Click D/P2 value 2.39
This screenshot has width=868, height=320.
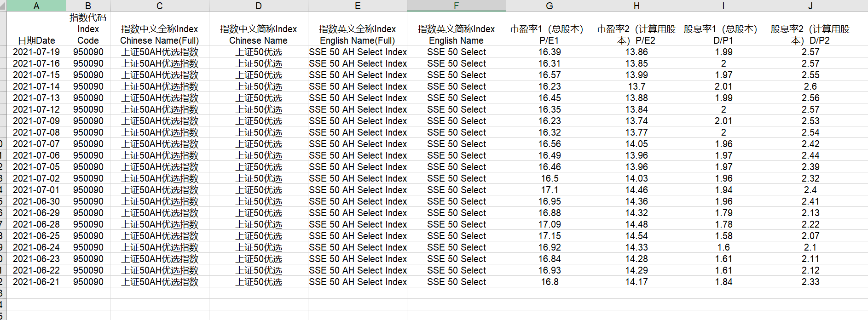click(810, 167)
